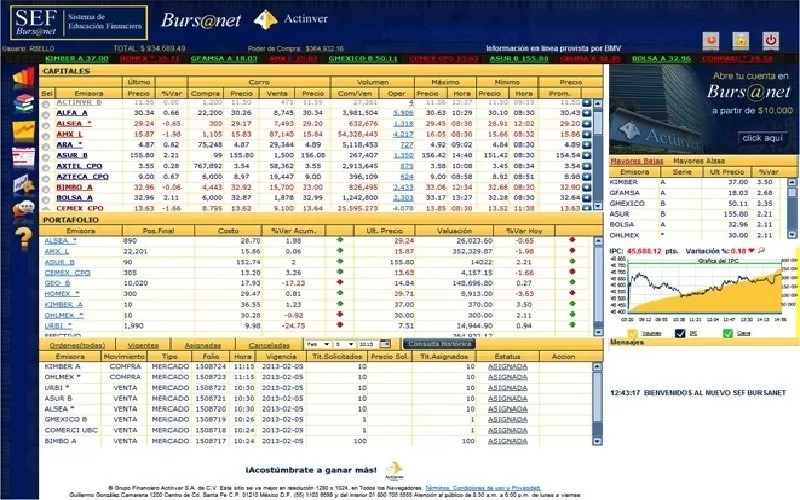Viewport: 800px width, 500px height.
Task: Switch to Ordenes(todas) tab
Action: point(78,345)
